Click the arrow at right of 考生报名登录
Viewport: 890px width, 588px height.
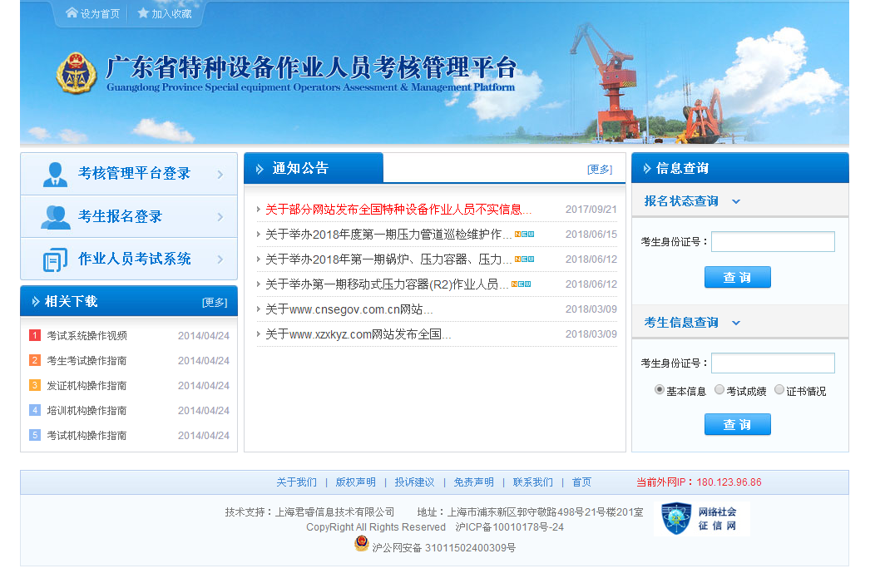220,217
